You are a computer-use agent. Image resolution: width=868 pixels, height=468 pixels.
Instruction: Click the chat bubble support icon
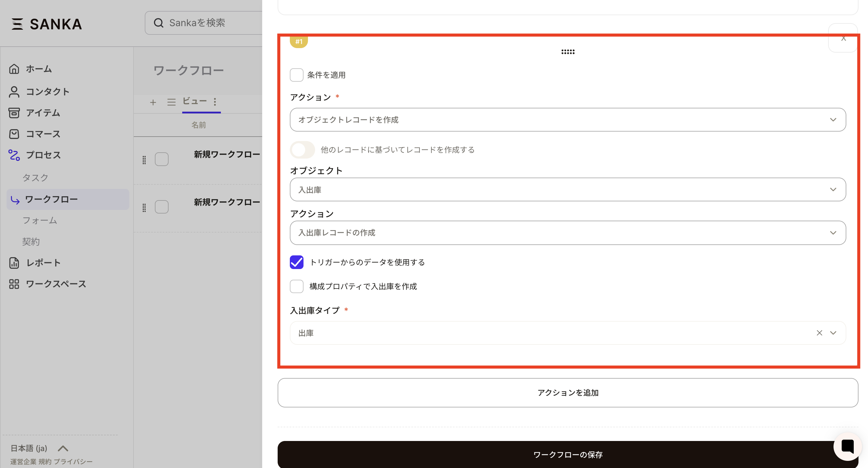(x=847, y=446)
